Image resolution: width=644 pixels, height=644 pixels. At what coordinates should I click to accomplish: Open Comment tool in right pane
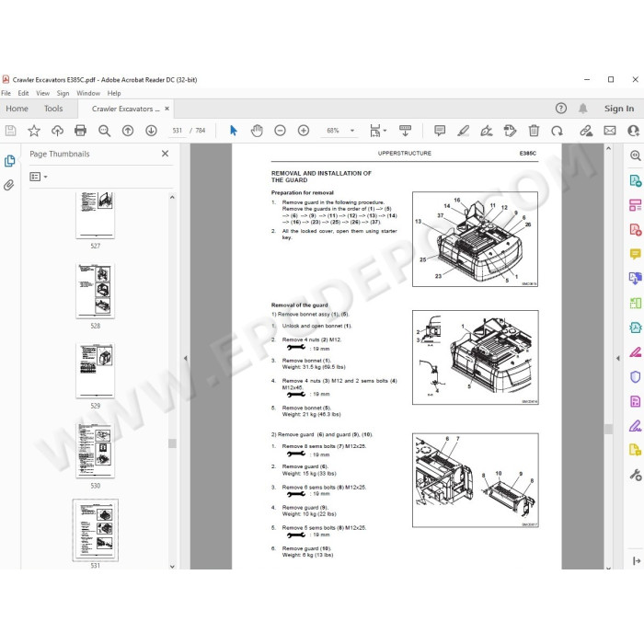[636, 254]
